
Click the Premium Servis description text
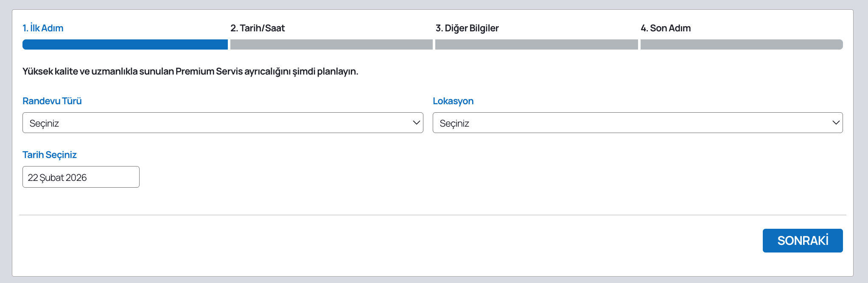pyautogui.click(x=190, y=71)
